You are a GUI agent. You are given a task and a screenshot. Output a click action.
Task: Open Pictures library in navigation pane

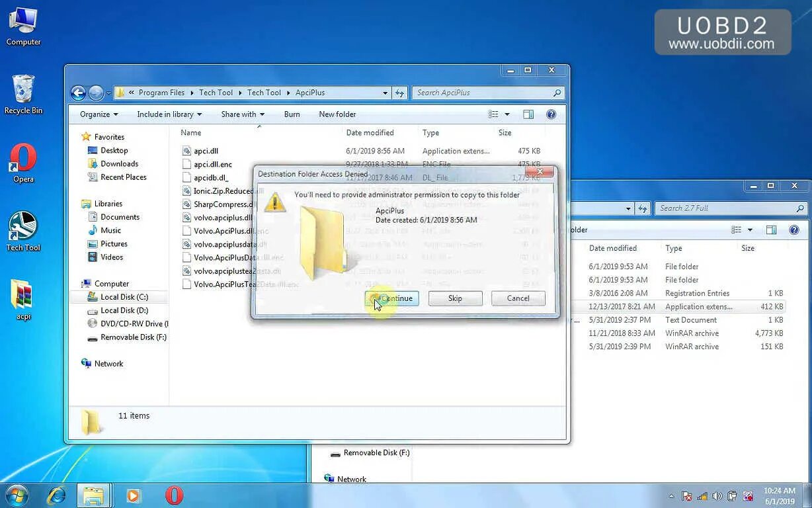pyautogui.click(x=114, y=243)
